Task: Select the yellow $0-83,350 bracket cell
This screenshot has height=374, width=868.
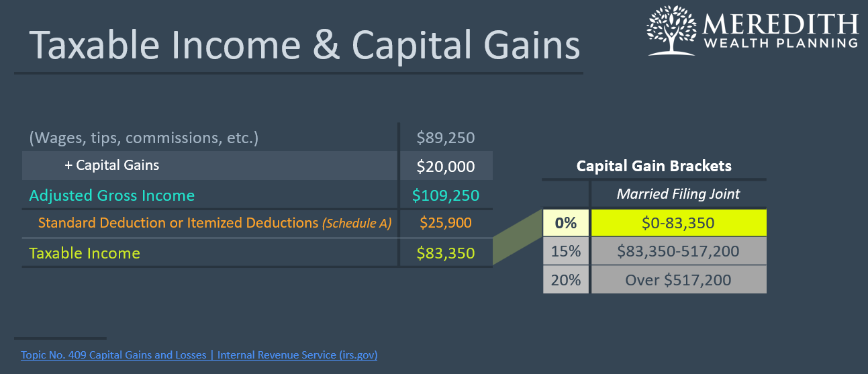Action: (x=678, y=223)
